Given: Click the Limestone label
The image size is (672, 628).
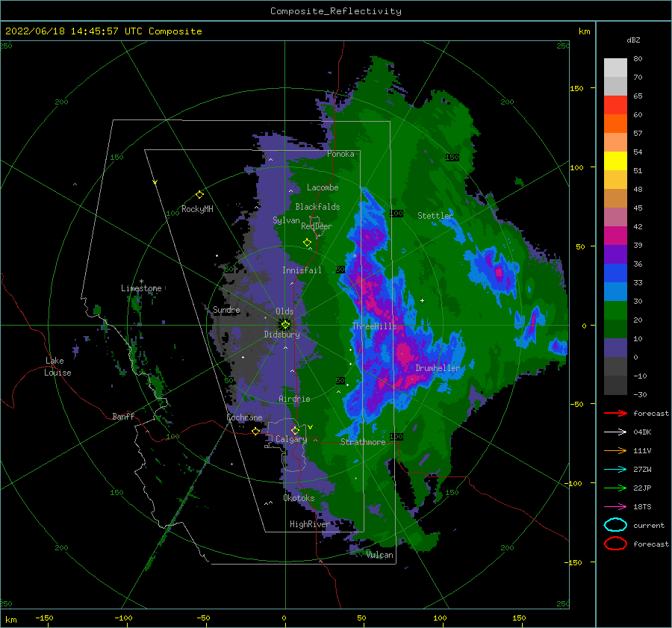Looking at the screenshot, I should pyautogui.click(x=141, y=288).
